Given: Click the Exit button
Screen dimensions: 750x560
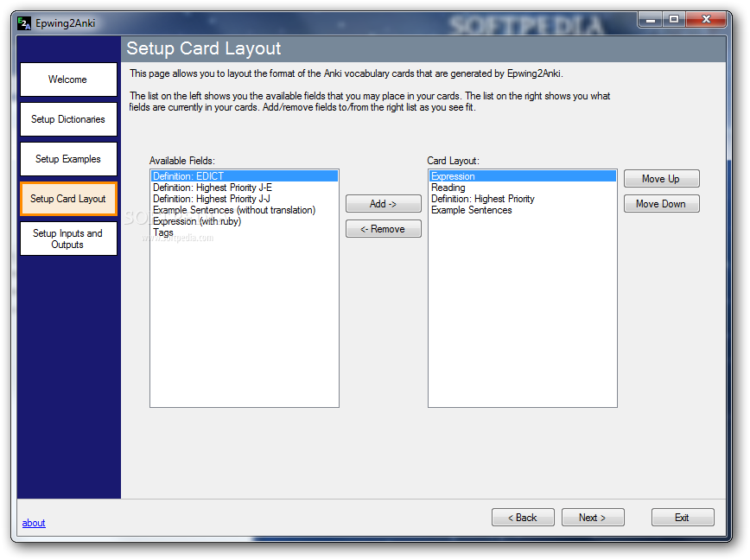Looking at the screenshot, I should pos(683,518).
